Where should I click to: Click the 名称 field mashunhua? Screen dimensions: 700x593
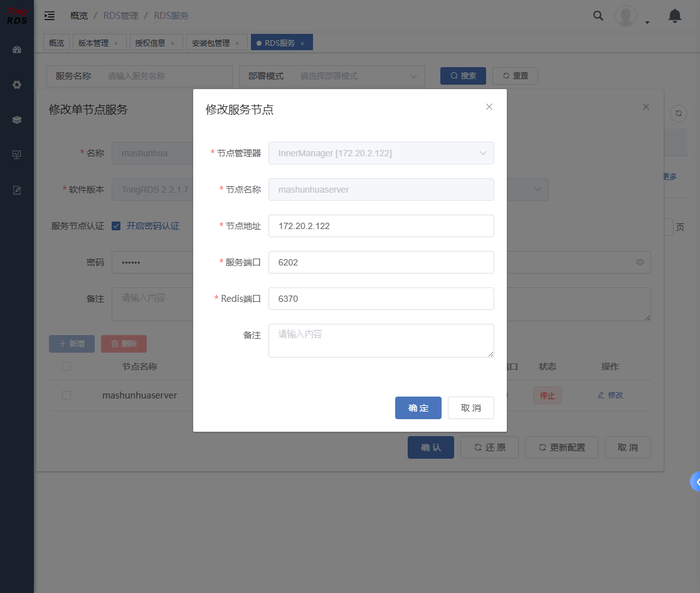[x=152, y=153]
